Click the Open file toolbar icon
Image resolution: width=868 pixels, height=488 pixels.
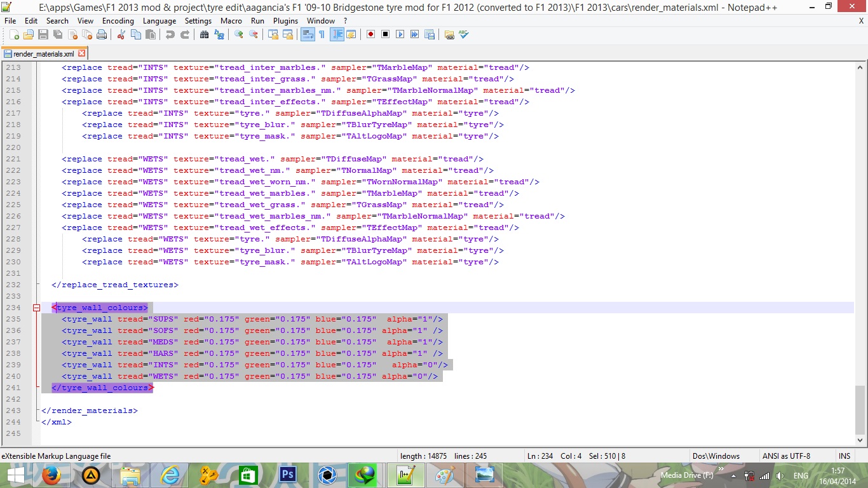[x=28, y=34]
